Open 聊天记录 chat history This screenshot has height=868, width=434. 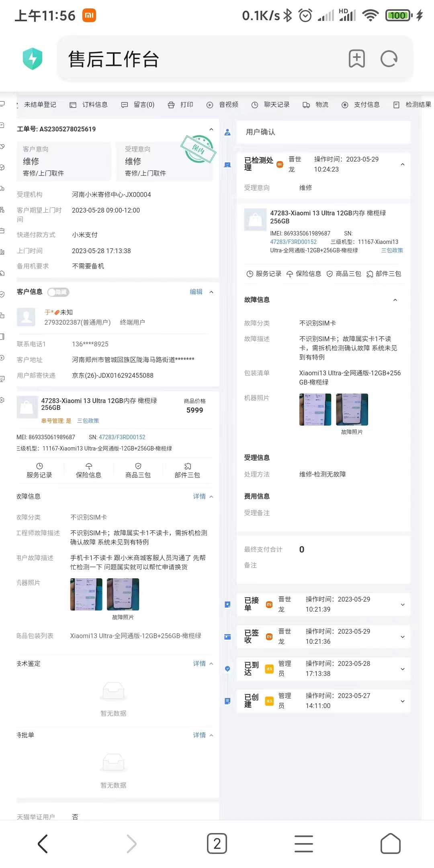pyautogui.click(x=270, y=104)
